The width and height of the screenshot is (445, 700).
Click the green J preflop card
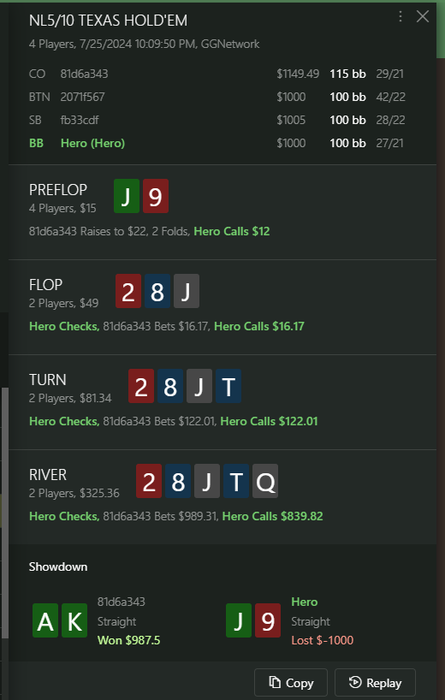tap(127, 196)
